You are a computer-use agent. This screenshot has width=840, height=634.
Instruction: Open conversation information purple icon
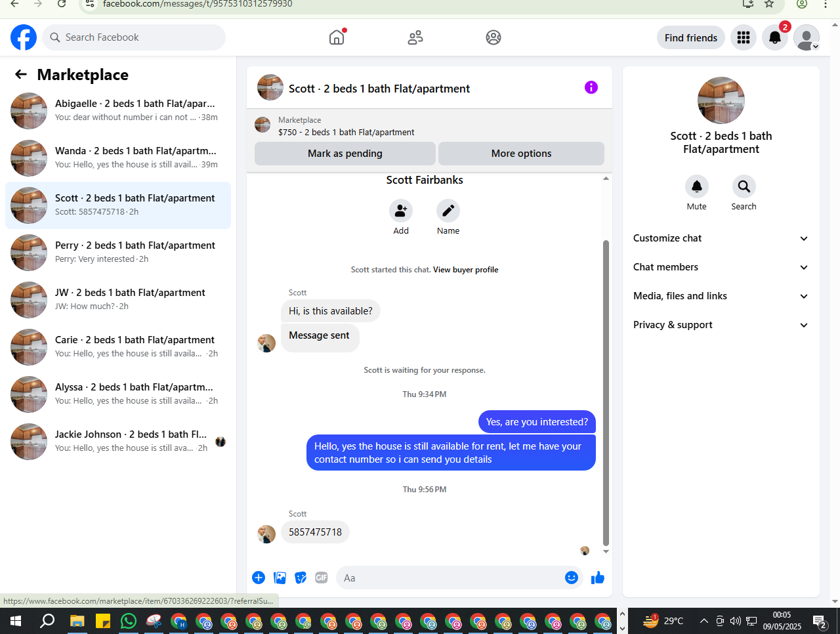(591, 87)
